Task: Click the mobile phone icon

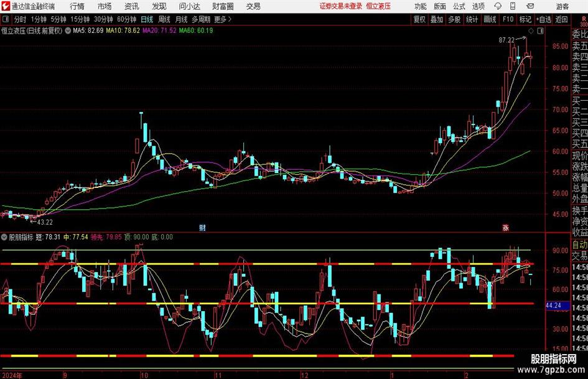Action: 513,6
